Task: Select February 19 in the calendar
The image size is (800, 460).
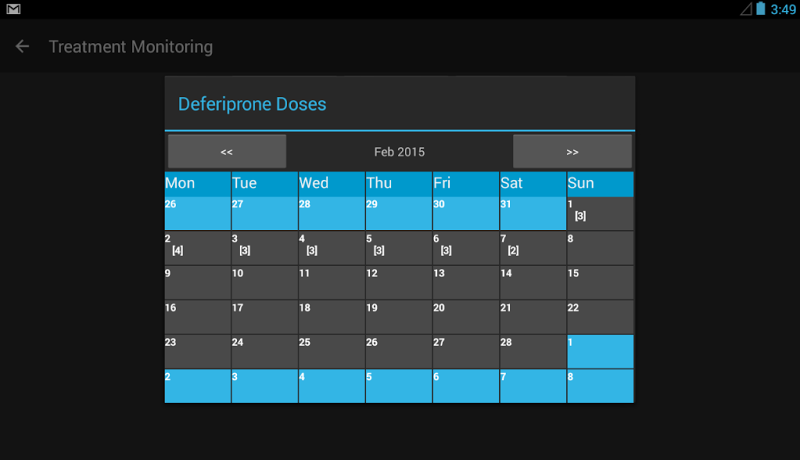Action: tap(398, 317)
